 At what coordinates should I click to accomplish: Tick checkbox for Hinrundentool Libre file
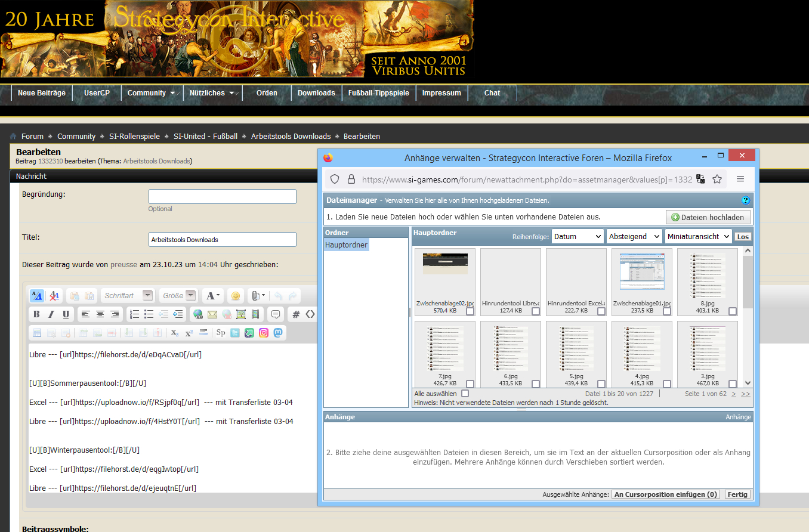(x=536, y=311)
